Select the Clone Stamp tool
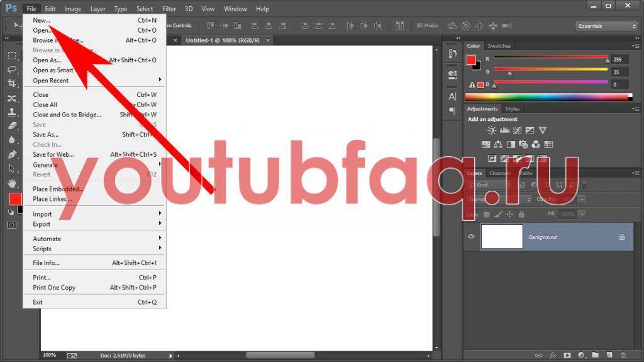 [x=11, y=112]
